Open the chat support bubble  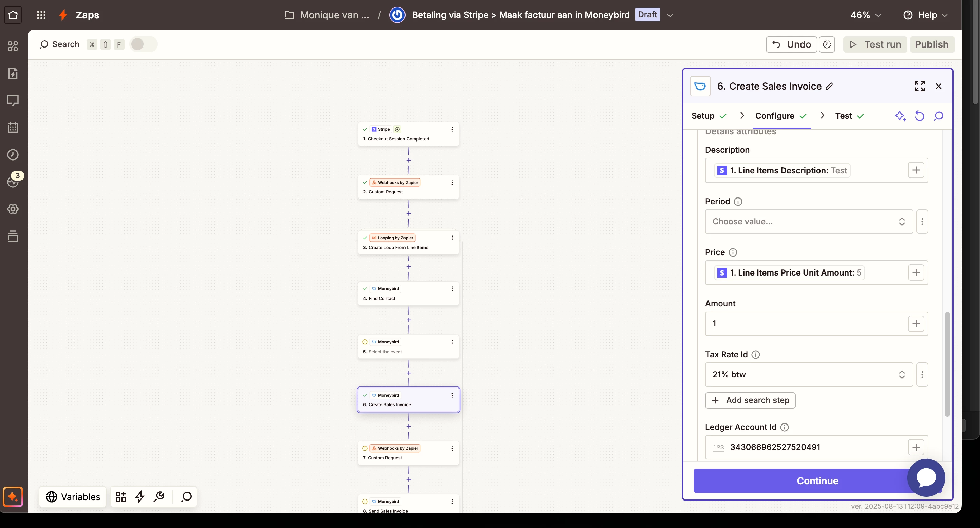[926, 478]
